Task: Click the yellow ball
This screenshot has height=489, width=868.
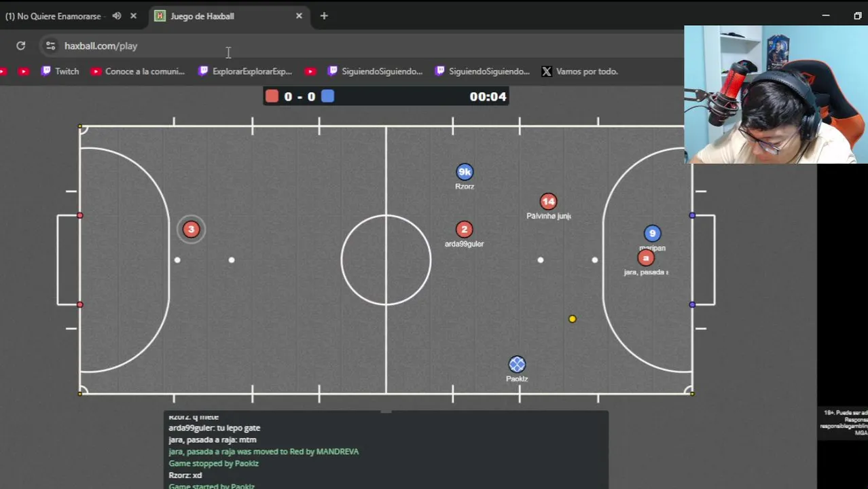Action: [573, 319]
